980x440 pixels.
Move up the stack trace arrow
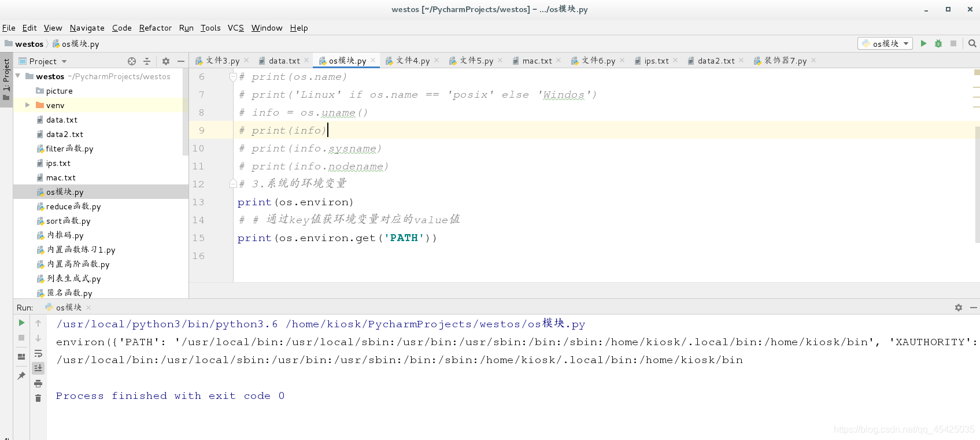(x=38, y=323)
